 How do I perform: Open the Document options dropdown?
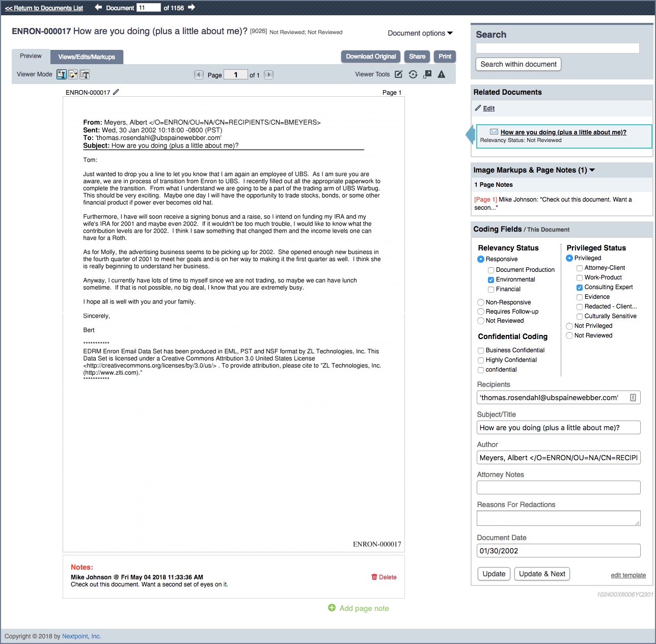420,33
